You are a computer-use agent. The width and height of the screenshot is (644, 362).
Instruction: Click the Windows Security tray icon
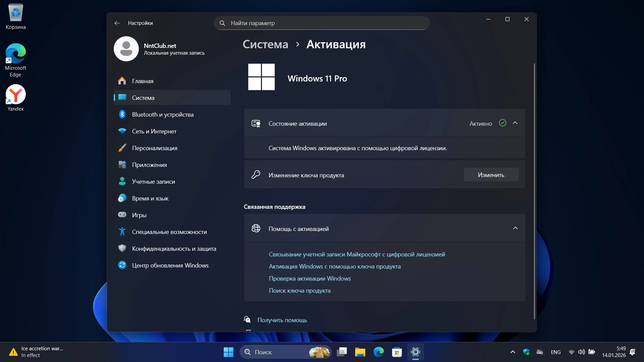[x=526, y=352]
